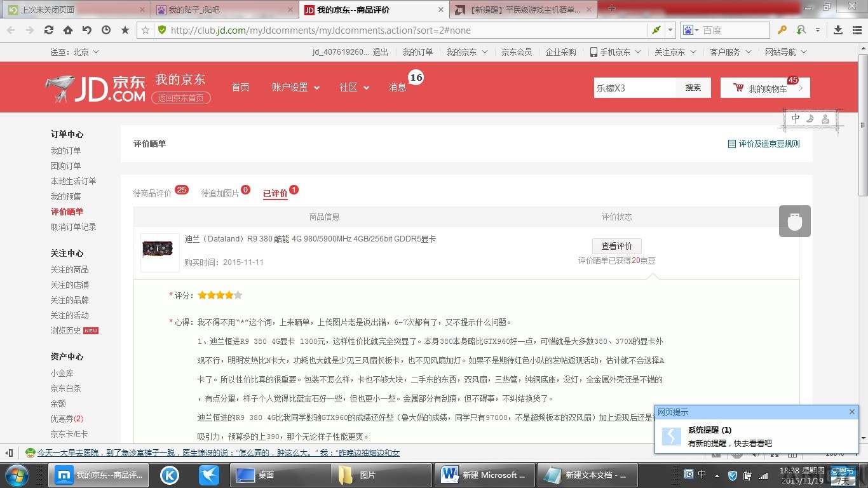Reload the page with the refresh icon

(48, 30)
